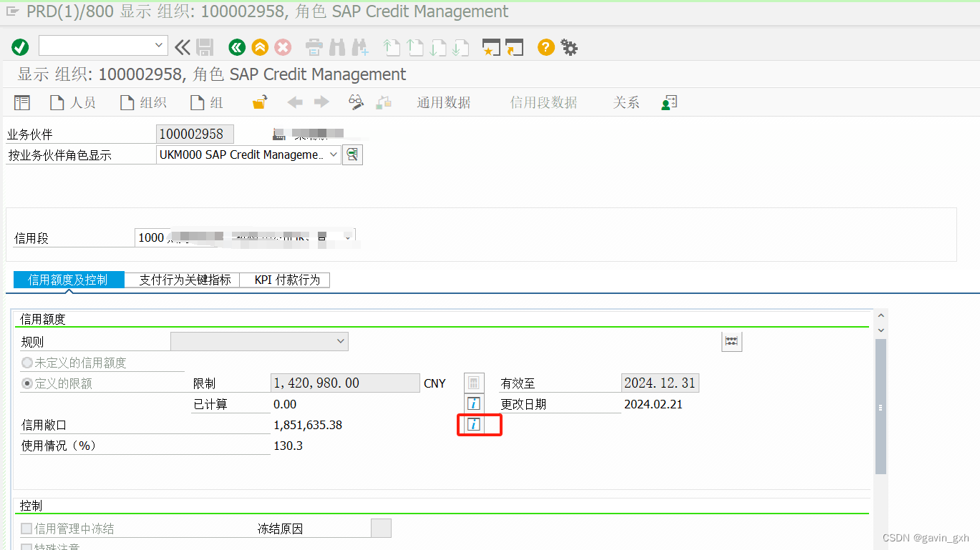
Task: Click the grey next arrow icon
Action: (321, 102)
